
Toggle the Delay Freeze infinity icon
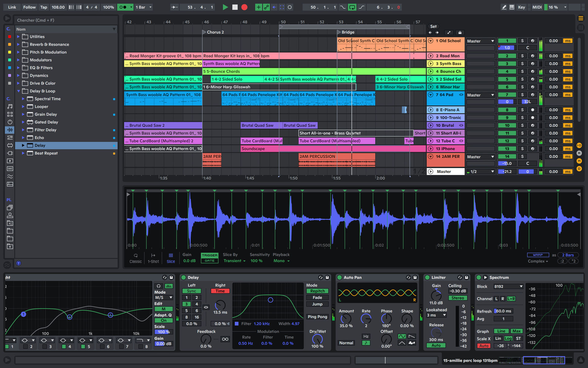[x=225, y=339]
